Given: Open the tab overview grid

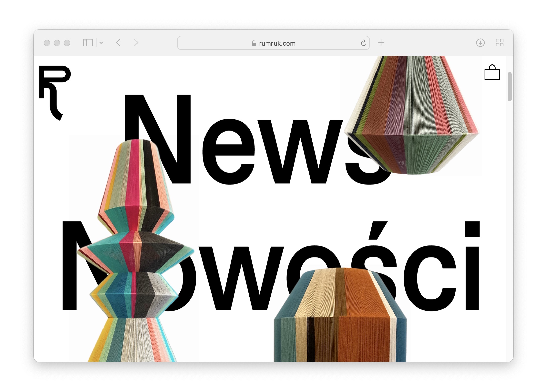Looking at the screenshot, I should click(499, 43).
